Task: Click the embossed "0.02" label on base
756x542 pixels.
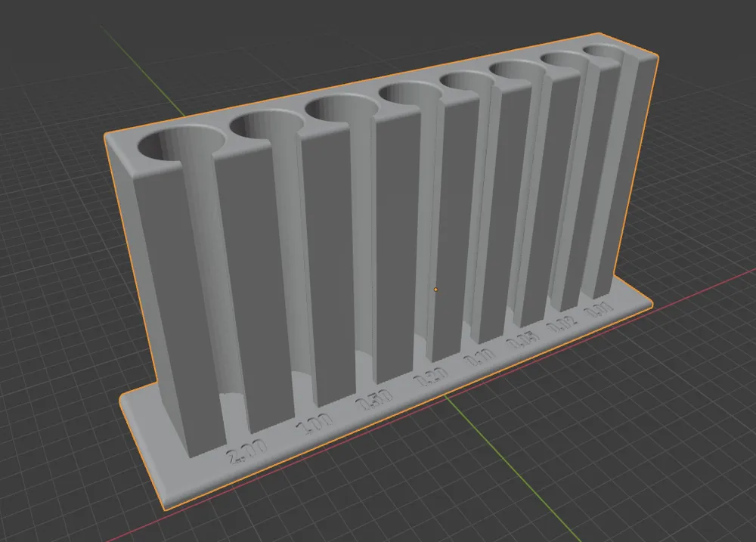Action: click(x=562, y=324)
